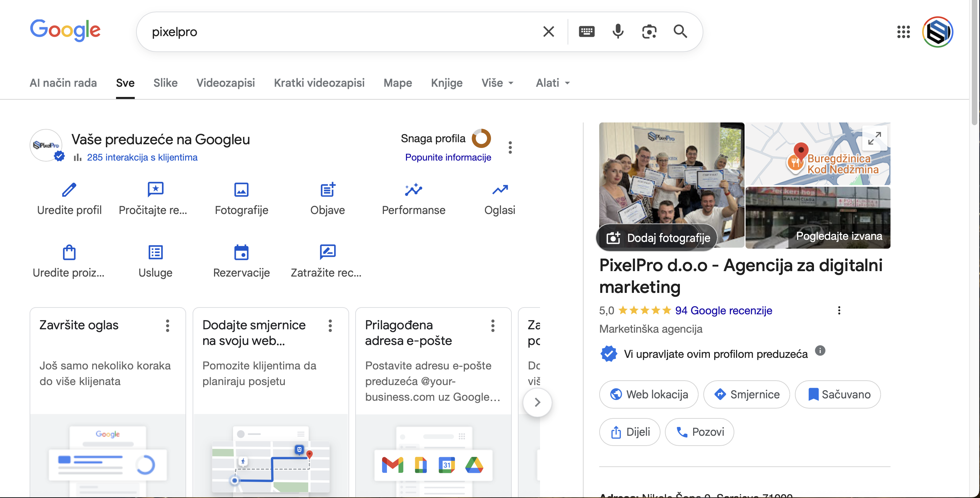Click the Snaga profila progress ring
This screenshot has width=980, height=498.
coord(481,138)
